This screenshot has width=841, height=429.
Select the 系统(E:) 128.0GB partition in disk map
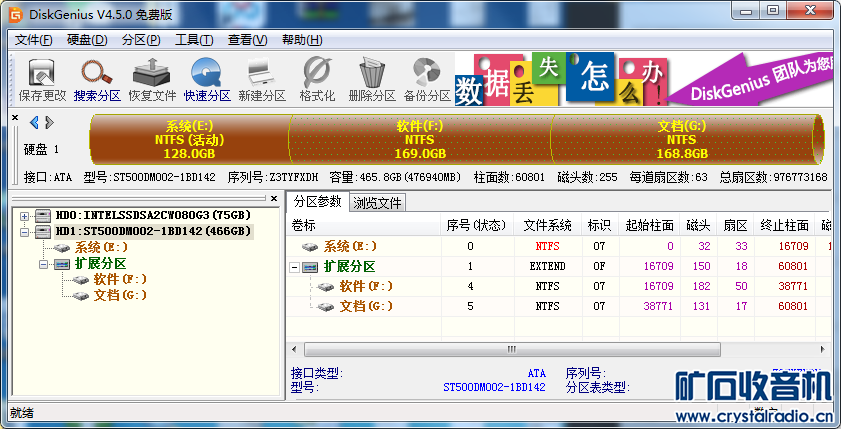tap(189, 139)
